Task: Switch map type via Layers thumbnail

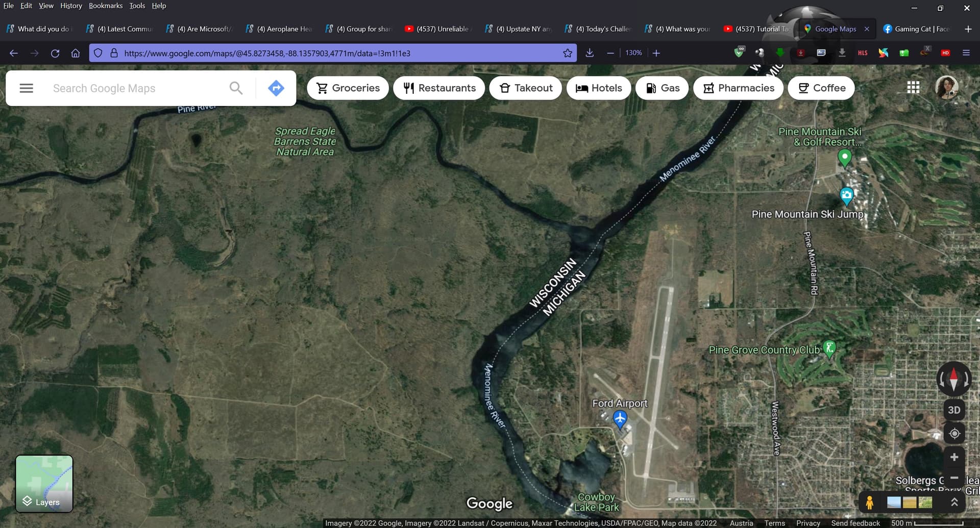Action: 44,484
